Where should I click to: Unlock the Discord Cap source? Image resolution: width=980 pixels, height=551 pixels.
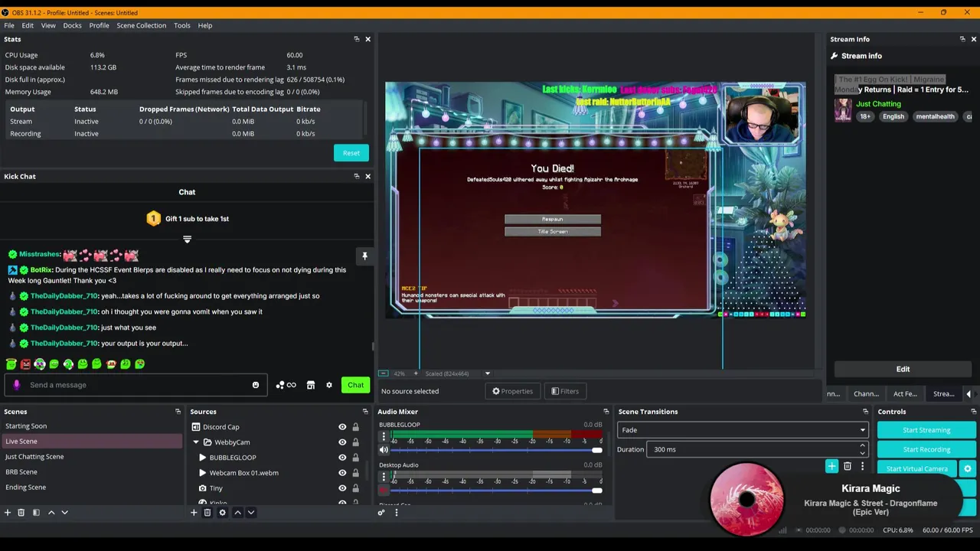[355, 427]
